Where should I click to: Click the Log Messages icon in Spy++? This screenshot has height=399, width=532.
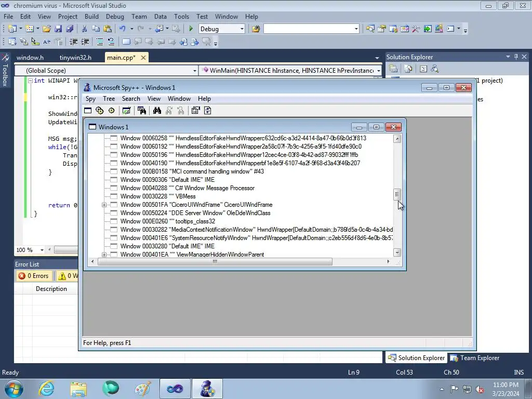[x=127, y=111]
